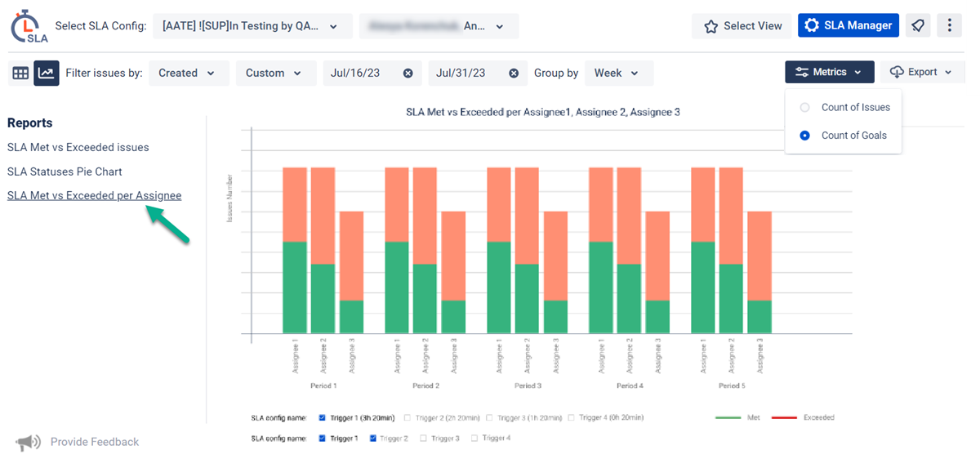This screenshot has width=980, height=459.
Task: Switch to table grid view icon
Action: [x=20, y=74]
